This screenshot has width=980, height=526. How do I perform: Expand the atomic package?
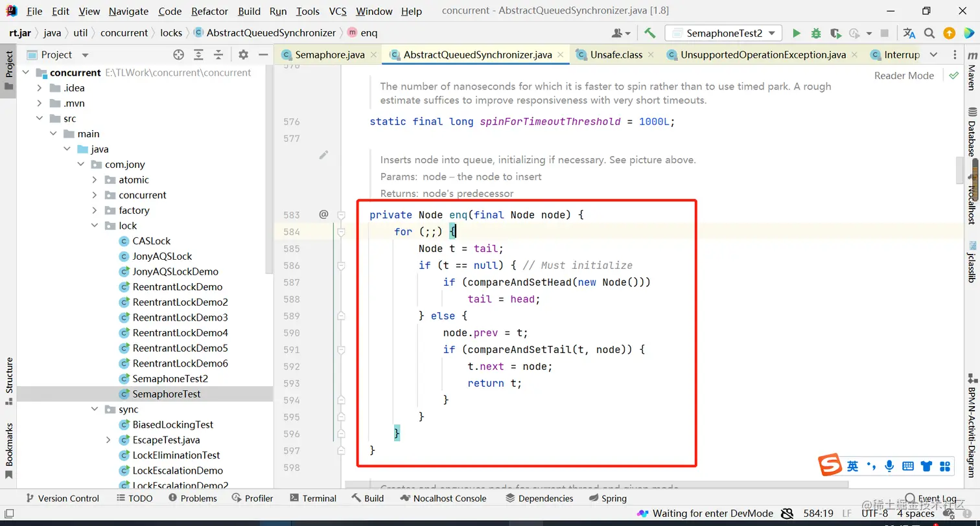point(95,179)
